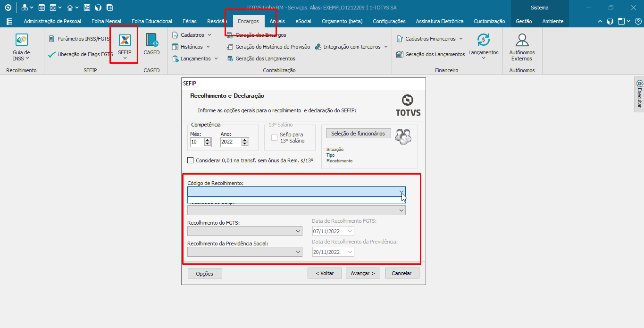Click the panel layout icon at top right
Screen dimensions: 644x328
point(621,21)
